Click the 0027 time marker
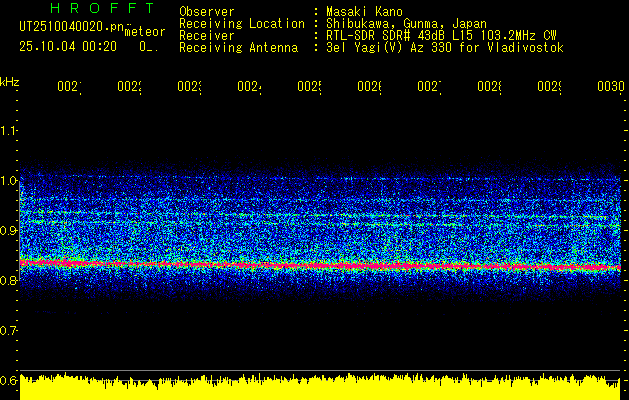 coord(429,86)
